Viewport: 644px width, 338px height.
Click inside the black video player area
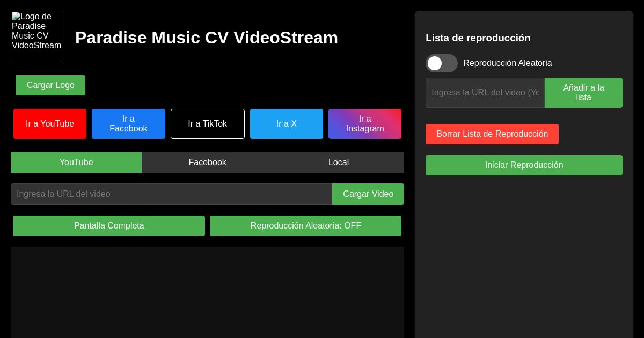point(207,292)
